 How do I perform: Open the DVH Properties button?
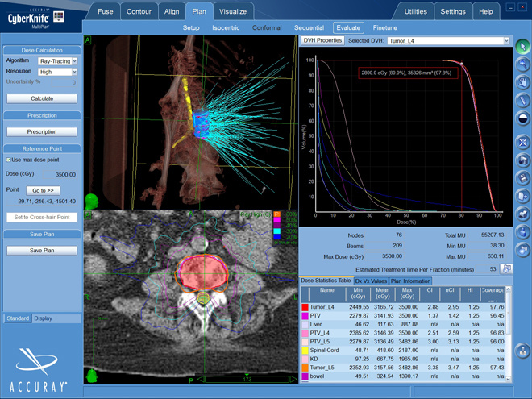tap(322, 40)
